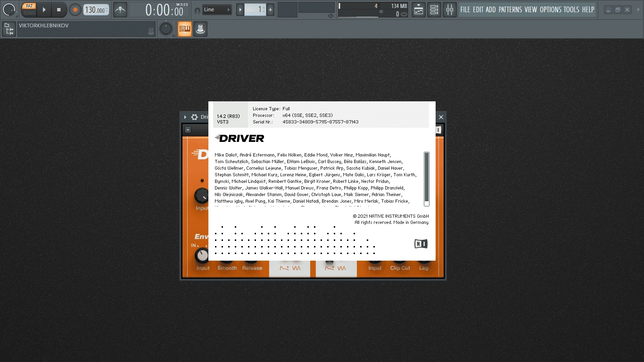Viewport: 644px width, 362px height.
Task: Click the MIDI controller knob icon
Action: [x=200, y=29]
